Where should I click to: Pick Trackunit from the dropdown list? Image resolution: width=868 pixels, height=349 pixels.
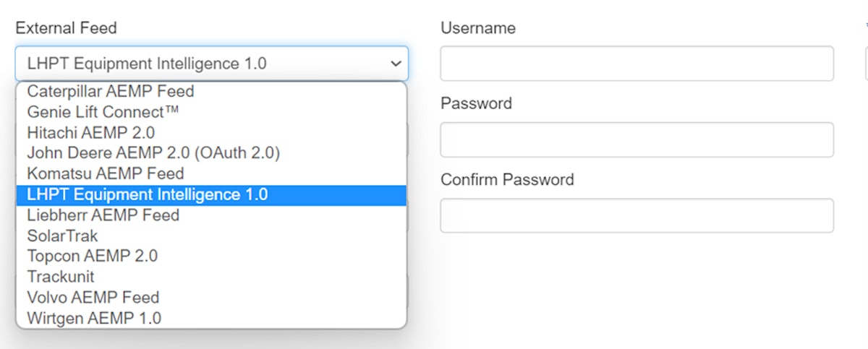pyautogui.click(x=61, y=277)
